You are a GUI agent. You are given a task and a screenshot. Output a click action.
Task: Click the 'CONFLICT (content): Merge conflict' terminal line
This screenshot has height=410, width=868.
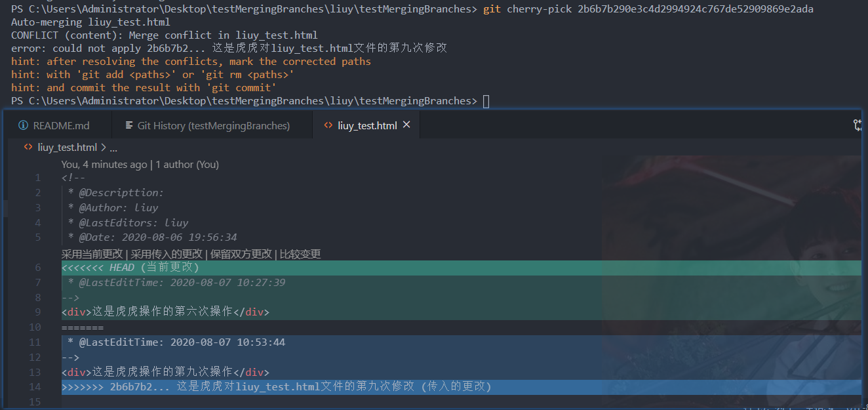tap(165, 35)
